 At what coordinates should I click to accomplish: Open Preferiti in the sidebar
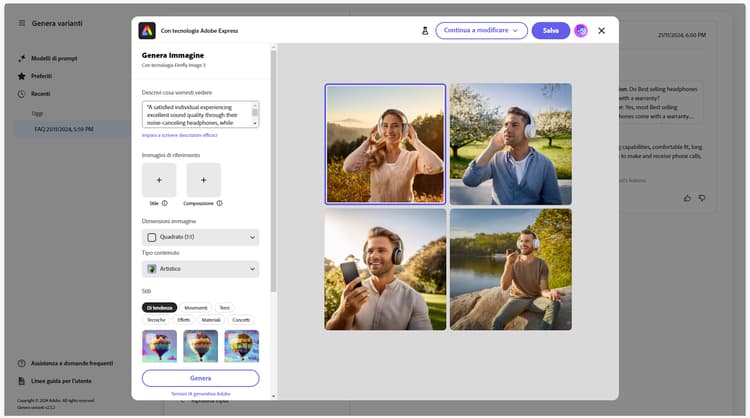pyautogui.click(x=42, y=76)
